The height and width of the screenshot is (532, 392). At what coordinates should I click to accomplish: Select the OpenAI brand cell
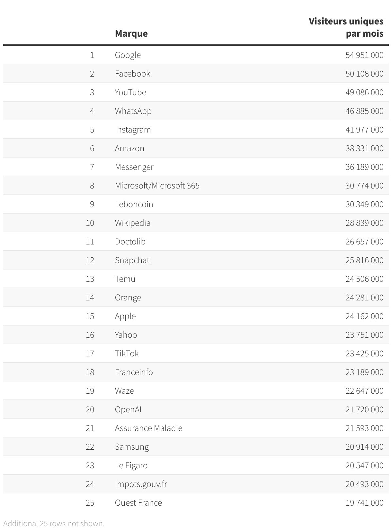click(x=128, y=409)
